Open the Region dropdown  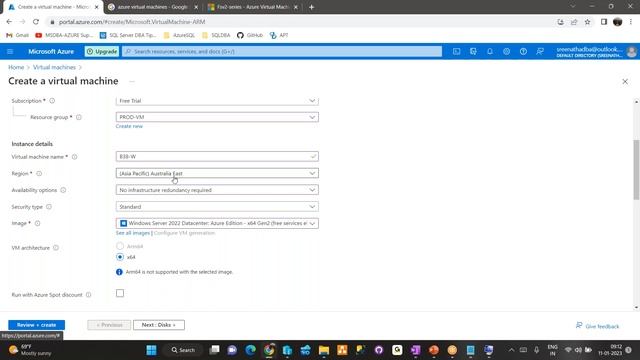(x=217, y=173)
